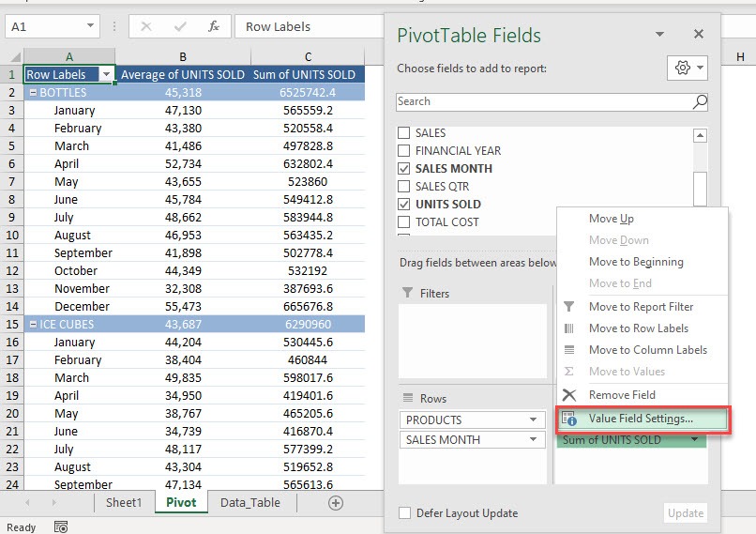Collapse the ICE CUBES group
756x534 pixels.
(x=33, y=324)
